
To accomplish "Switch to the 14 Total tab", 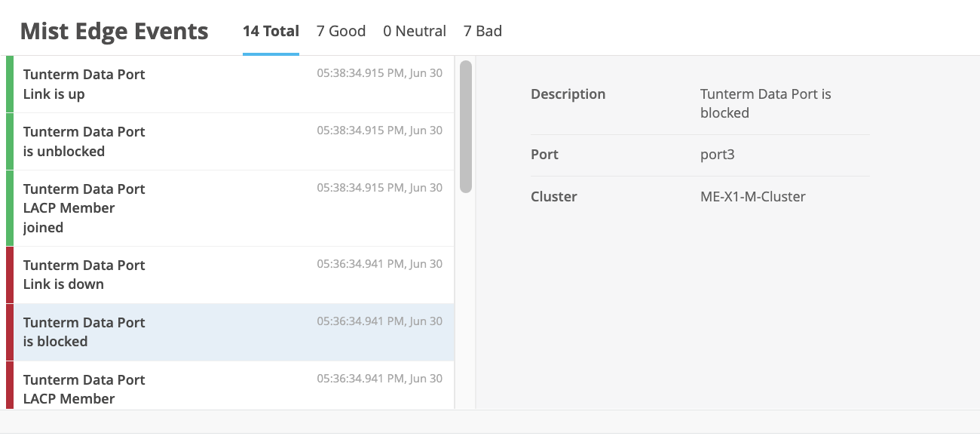I will click(x=271, y=31).
